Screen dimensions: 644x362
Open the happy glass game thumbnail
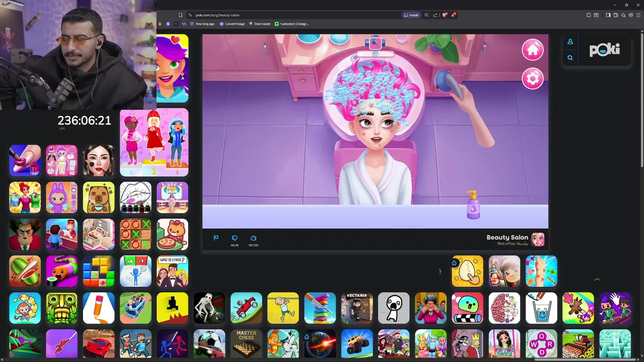[541, 308]
